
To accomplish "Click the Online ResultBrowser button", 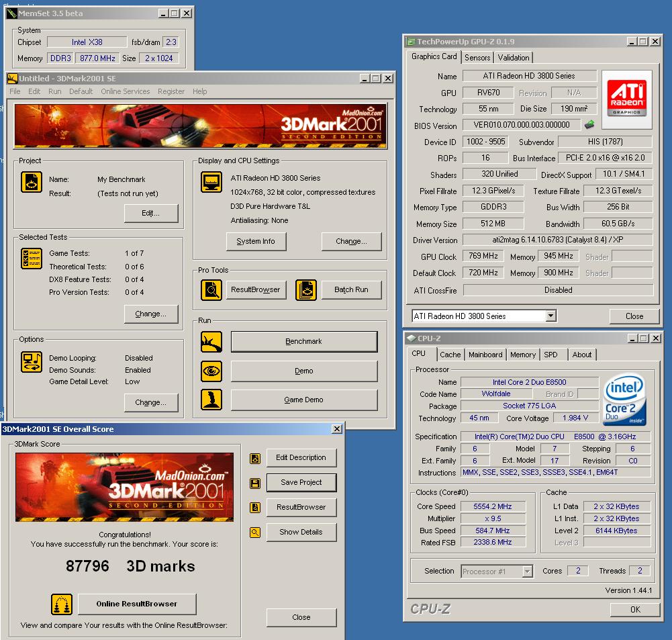I will pyautogui.click(x=137, y=604).
